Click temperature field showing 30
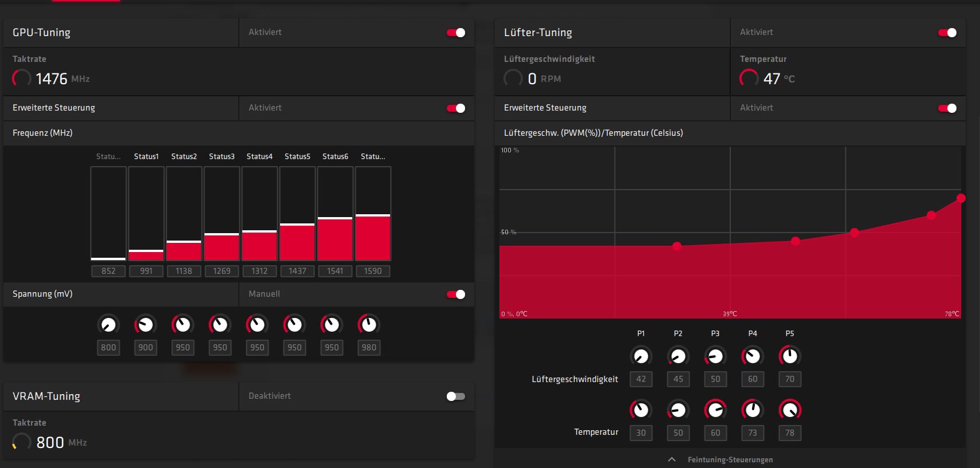 coord(641,433)
